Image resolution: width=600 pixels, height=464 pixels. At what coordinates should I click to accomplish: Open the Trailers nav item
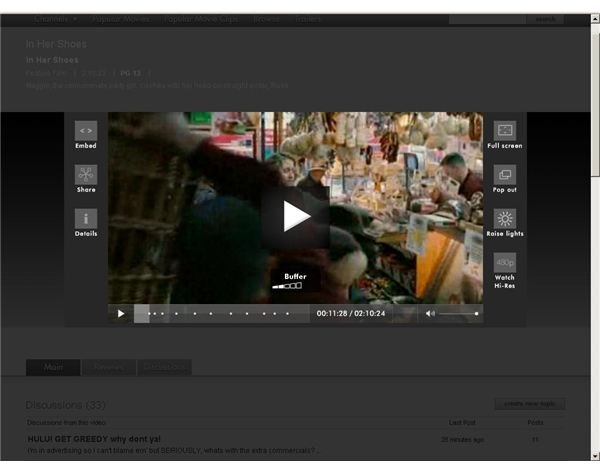308,19
